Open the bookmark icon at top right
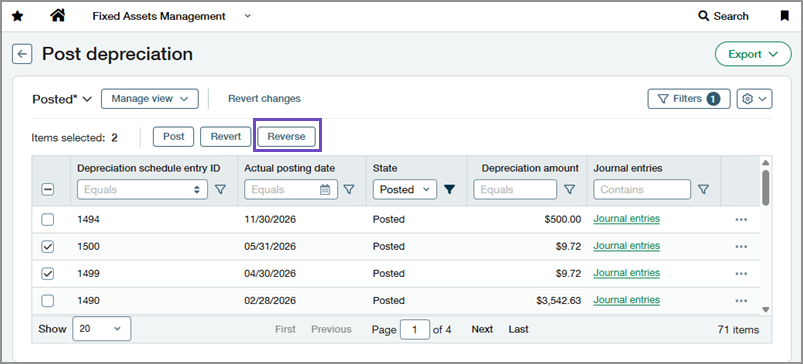This screenshot has height=364, width=803. 785,16
